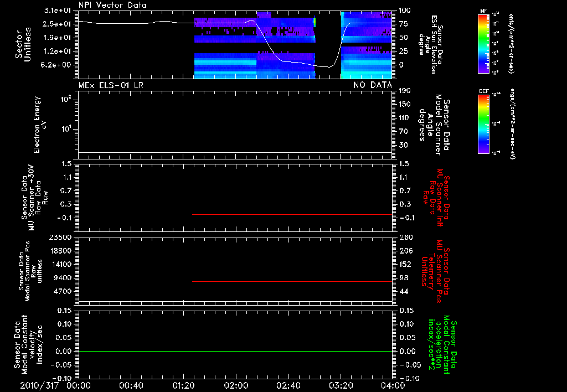Click the red 'MU Scanner Pos Telemetry' label
Screen dimensions: 567x392
[x=435, y=272]
